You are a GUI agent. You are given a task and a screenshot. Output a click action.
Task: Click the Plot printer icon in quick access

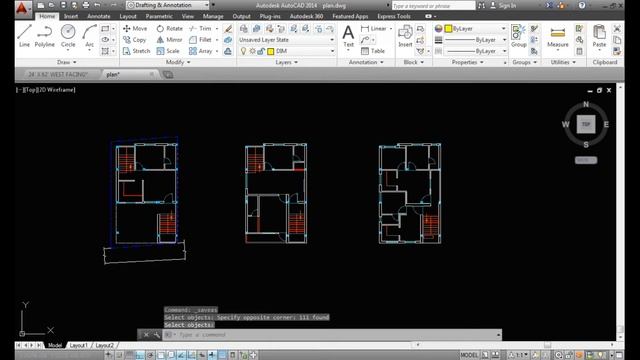pos(86,5)
